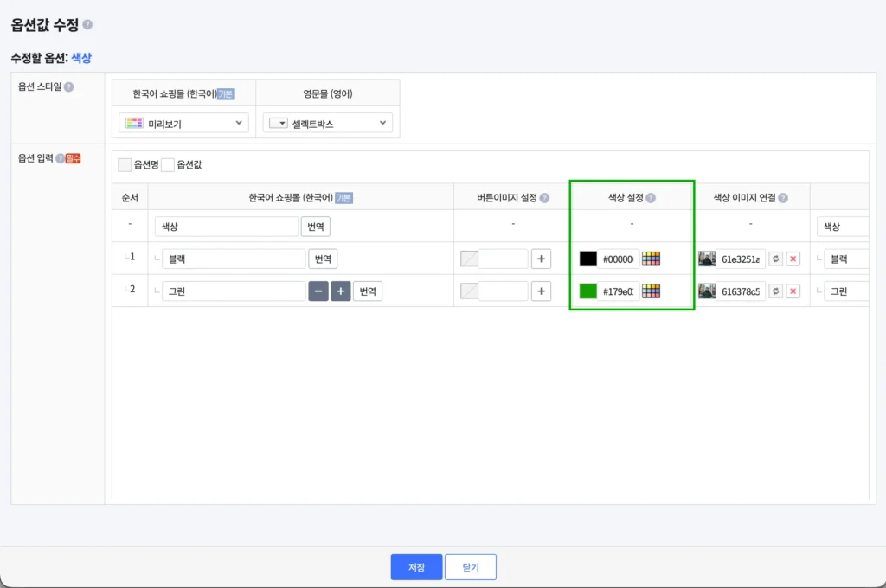Open color palette picker for 블랙 row
The image size is (886, 588).
click(651, 259)
